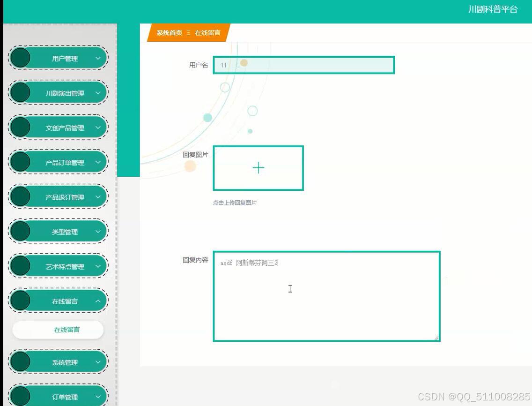Screen dimensions: 532x406
Task: Open the 产品退订管理 menu item
Action: pyautogui.click(x=58, y=197)
